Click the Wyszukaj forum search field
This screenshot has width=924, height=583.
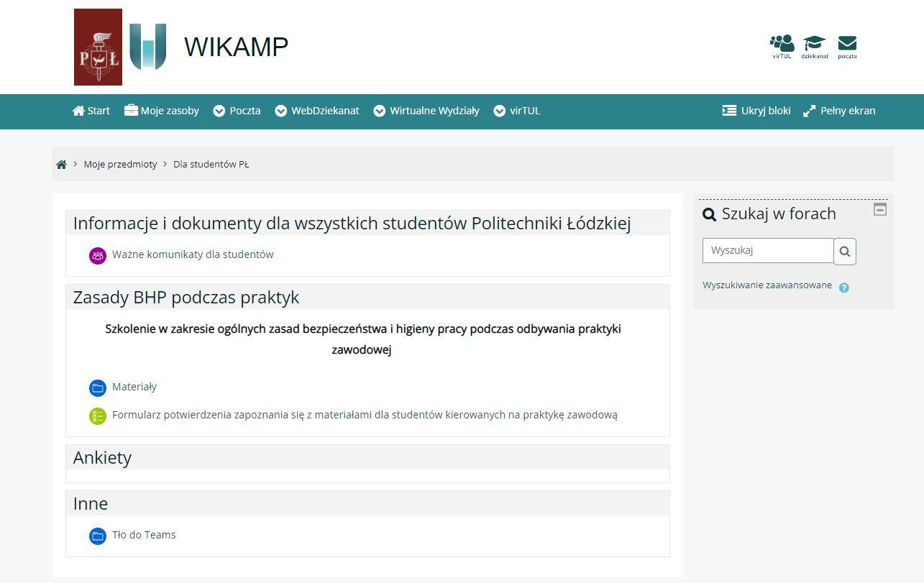pyautogui.click(x=768, y=251)
